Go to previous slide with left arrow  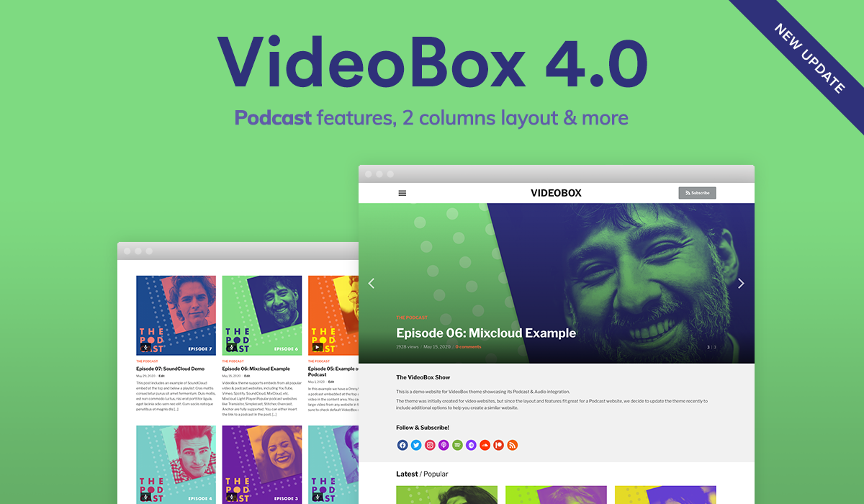[372, 284]
